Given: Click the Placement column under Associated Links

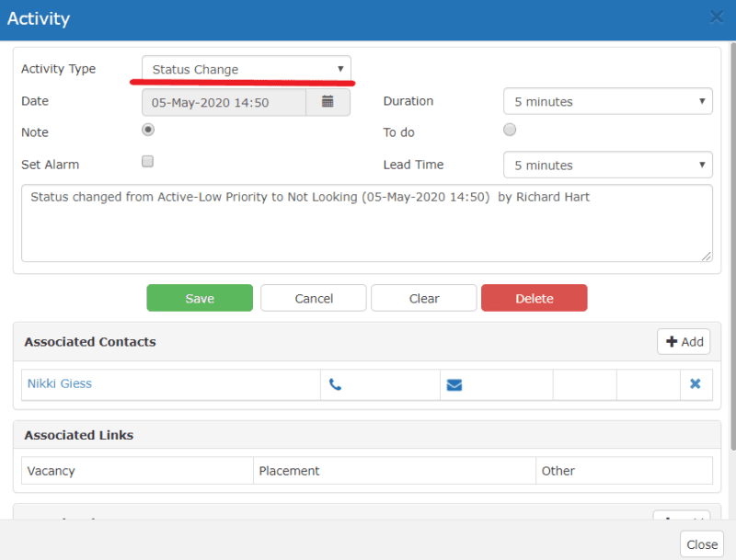Looking at the screenshot, I should pyautogui.click(x=395, y=471).
